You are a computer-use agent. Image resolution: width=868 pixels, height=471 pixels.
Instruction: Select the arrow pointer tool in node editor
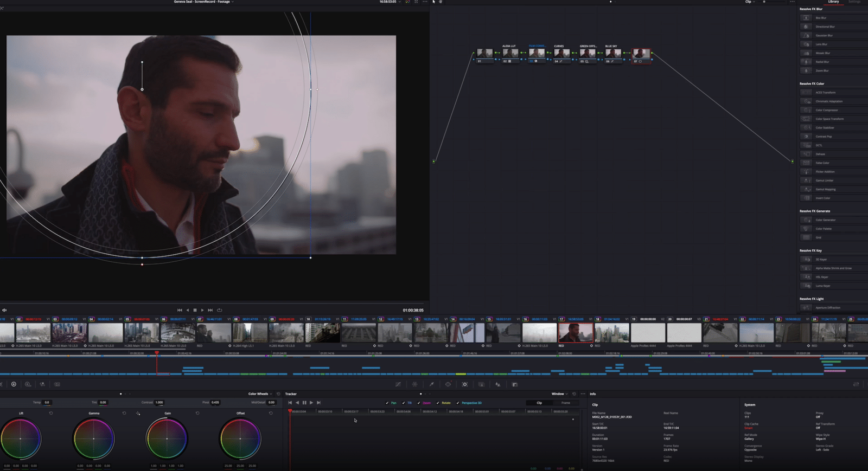click(x=433, y=2)
